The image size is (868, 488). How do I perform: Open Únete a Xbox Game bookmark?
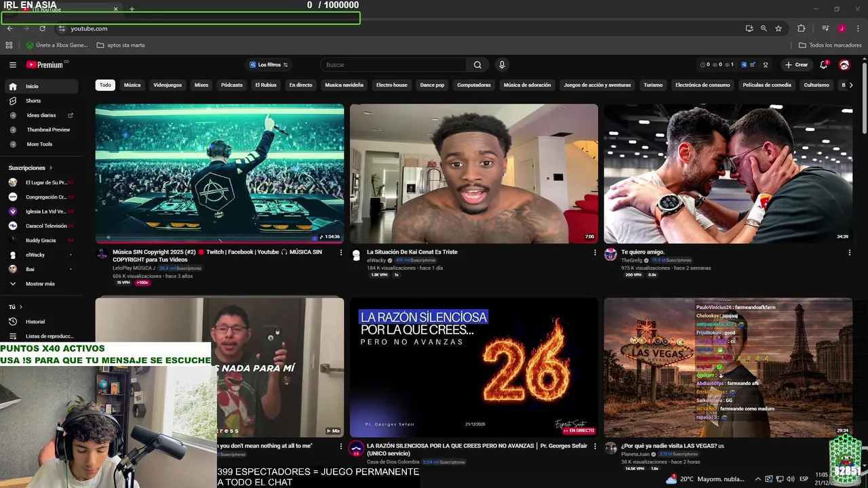[57, 45]
